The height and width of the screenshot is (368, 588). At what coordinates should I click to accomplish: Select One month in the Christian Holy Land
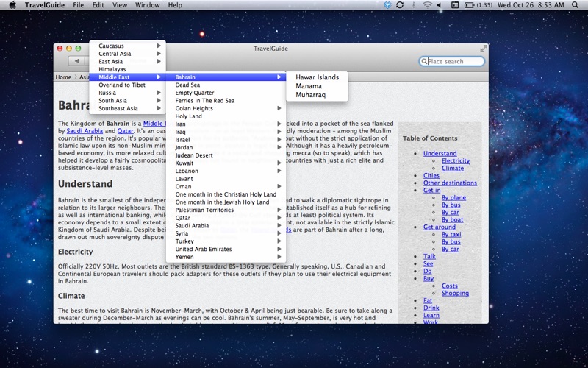pos(226,194)
